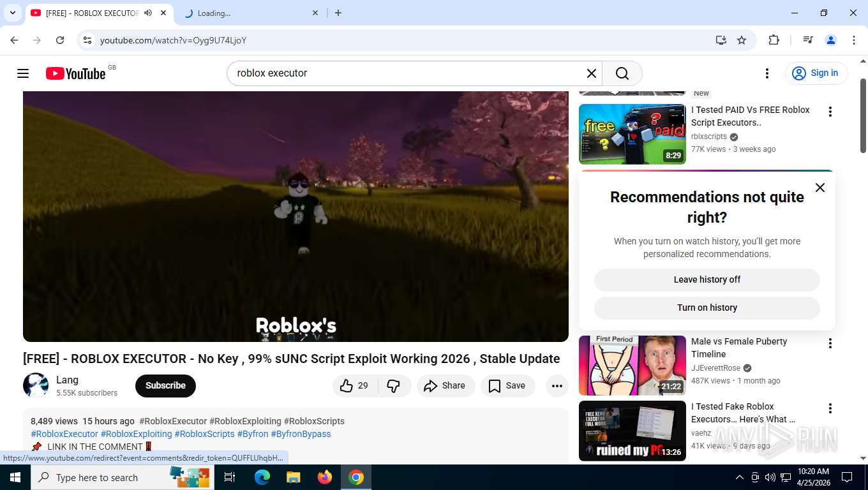The width and height of the screenshot is (868, 490).
Task: Open media control button in Chrome toolbar
Action: tap(808, 40)
